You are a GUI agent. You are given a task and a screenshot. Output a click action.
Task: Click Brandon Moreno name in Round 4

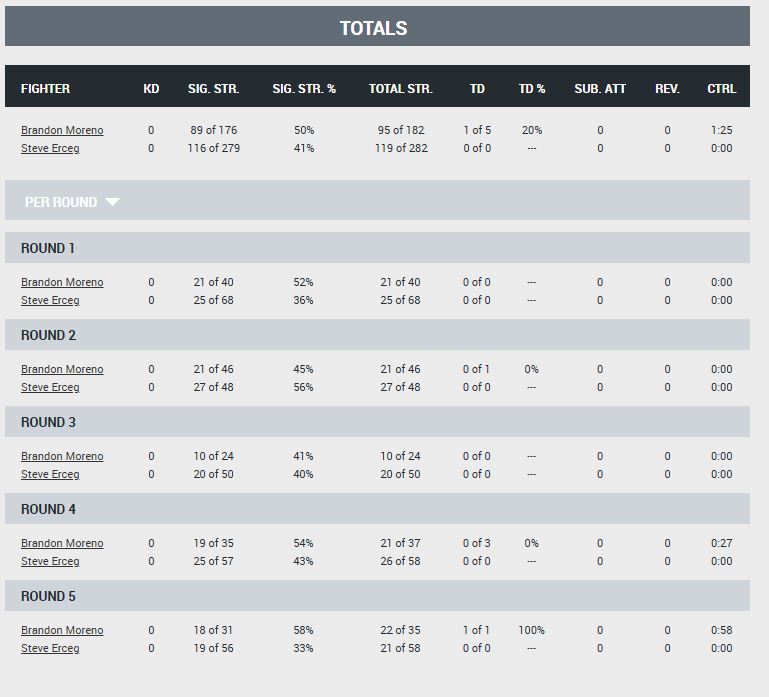tap(62, 543)
